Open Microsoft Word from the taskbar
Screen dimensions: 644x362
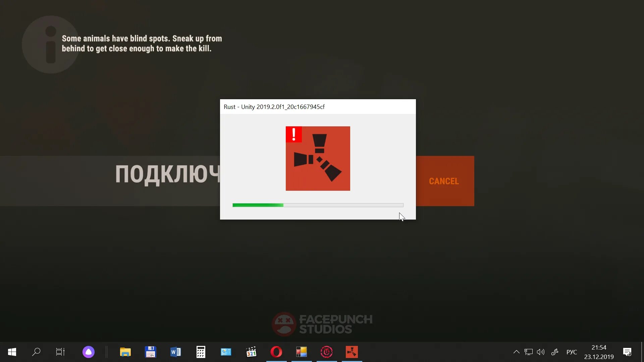pyautogui.click(x=175, y=352)
